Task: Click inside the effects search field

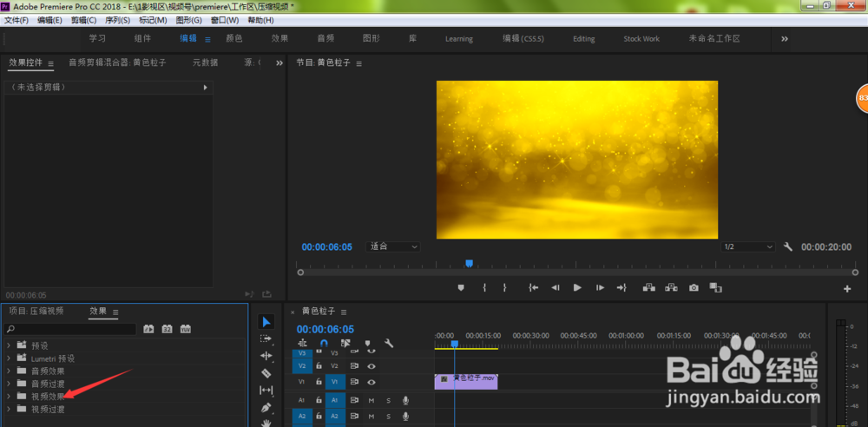Action: [x=69, y=329]
